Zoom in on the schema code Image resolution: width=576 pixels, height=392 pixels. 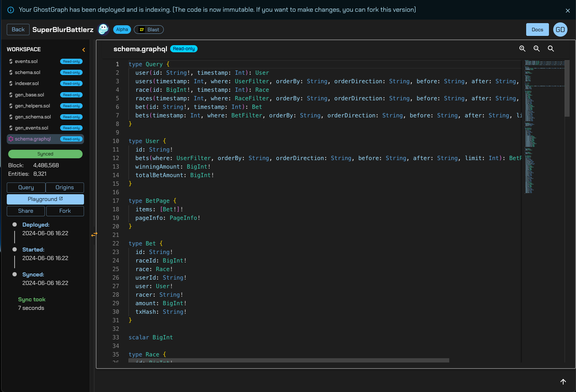pos(522,49)
